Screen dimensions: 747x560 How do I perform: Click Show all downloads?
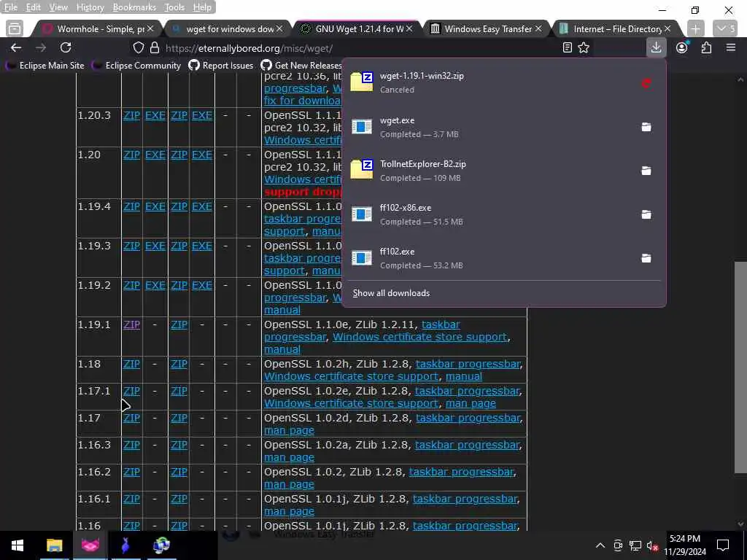391,293
